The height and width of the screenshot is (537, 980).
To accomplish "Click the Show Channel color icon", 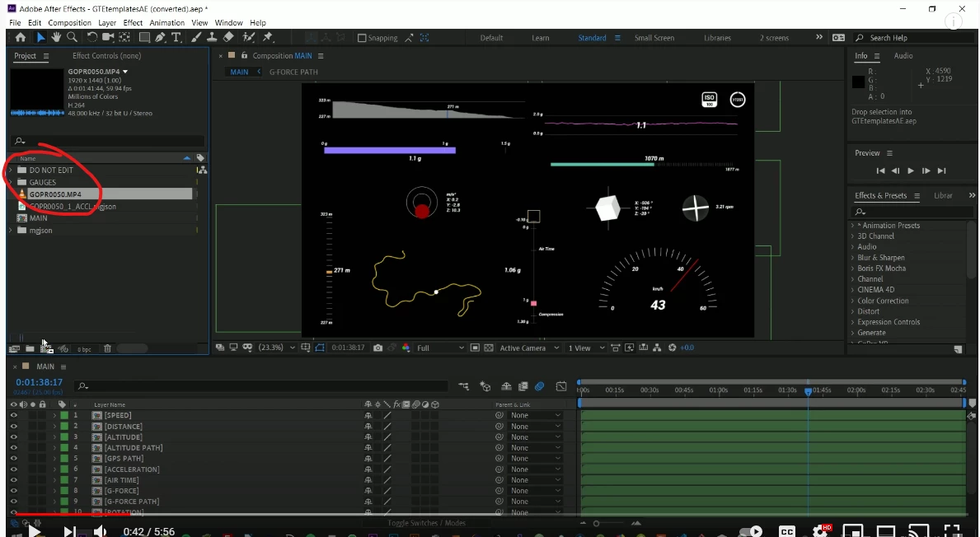I will (x=406, y=348).
